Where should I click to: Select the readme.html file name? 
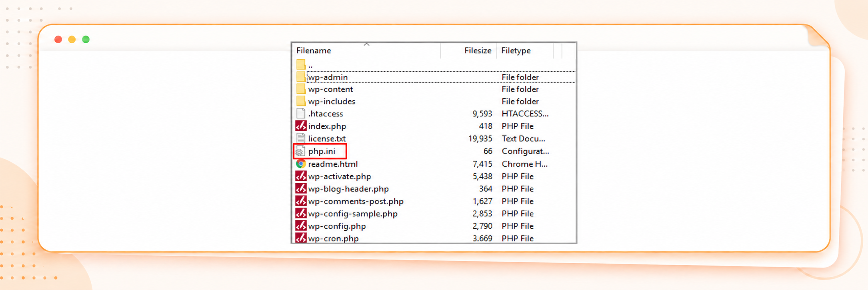click(333, 164)
